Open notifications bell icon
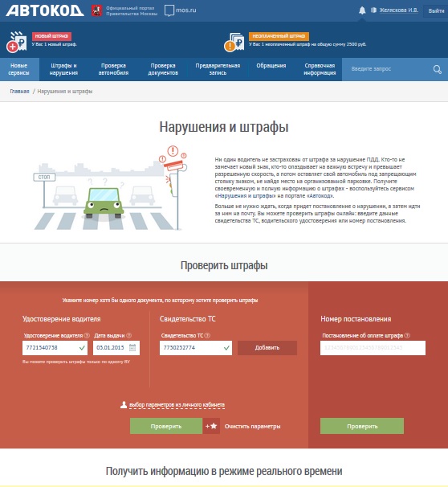This screenshot has width=448, height=487. point(362,10)
